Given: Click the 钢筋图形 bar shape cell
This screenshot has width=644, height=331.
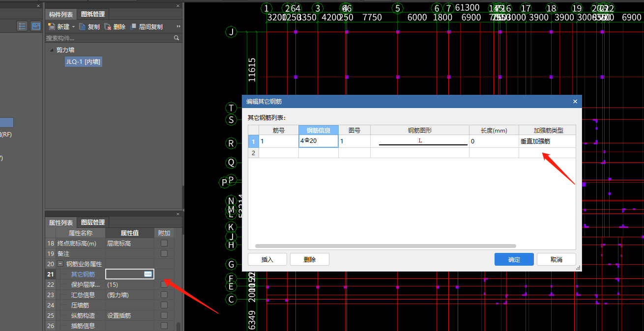Looking at the screenshot, I should [x=420, y=141].
